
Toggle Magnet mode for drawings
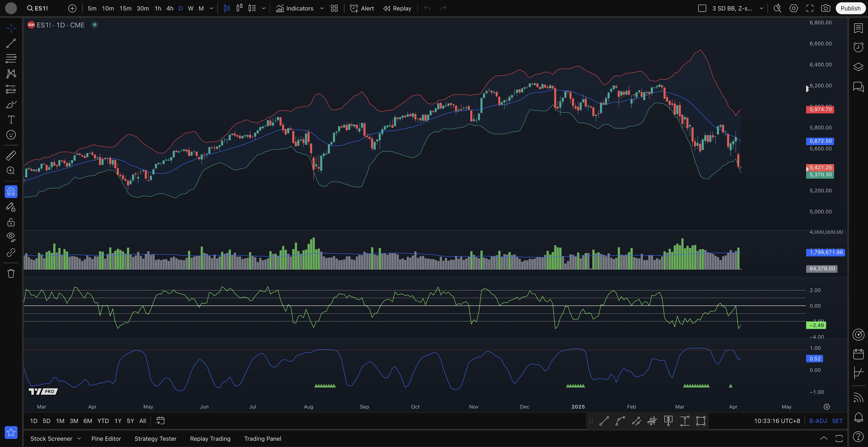coord(11,192)
